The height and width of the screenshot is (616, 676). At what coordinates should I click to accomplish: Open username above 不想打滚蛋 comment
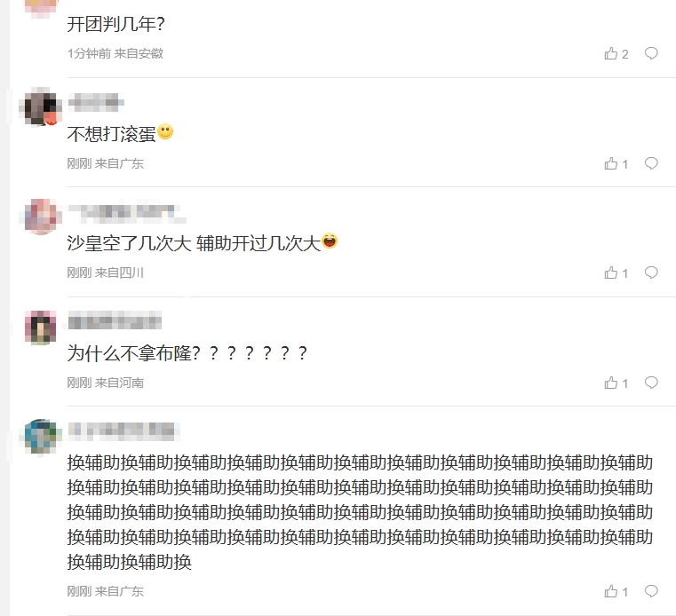pos(96,103)
